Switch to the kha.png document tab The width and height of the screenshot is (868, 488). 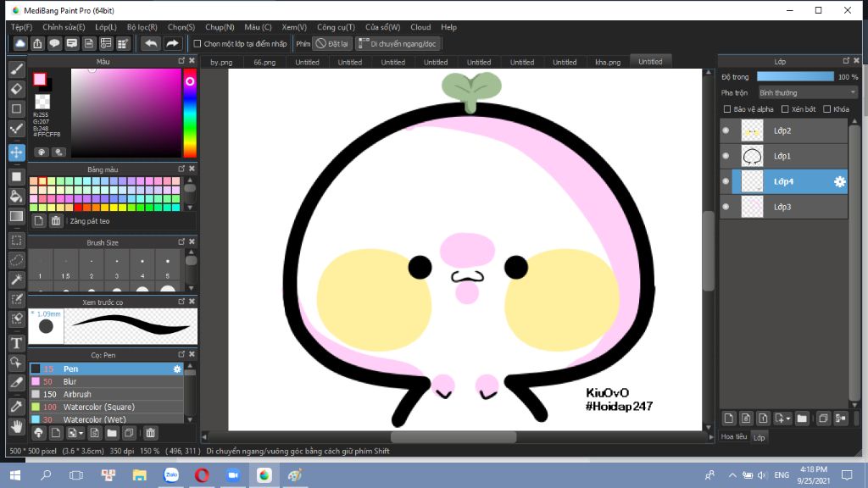click(x=608, y=62)
